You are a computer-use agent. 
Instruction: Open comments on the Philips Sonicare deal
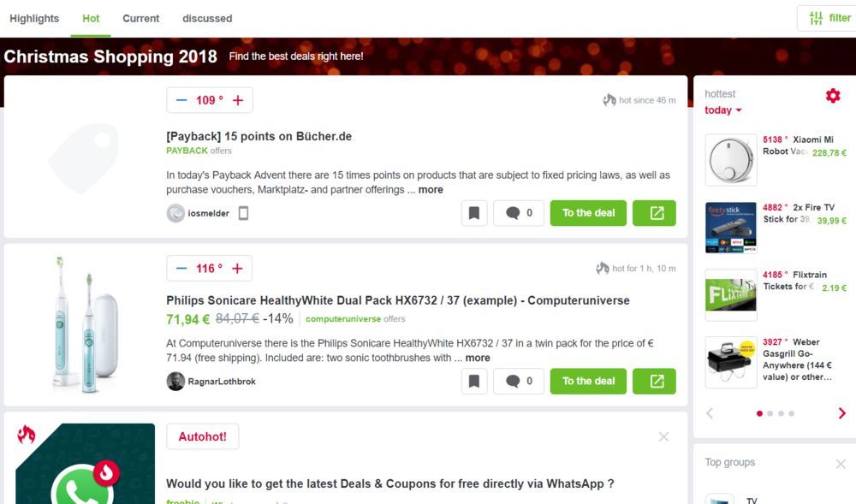tap(519, 381)
